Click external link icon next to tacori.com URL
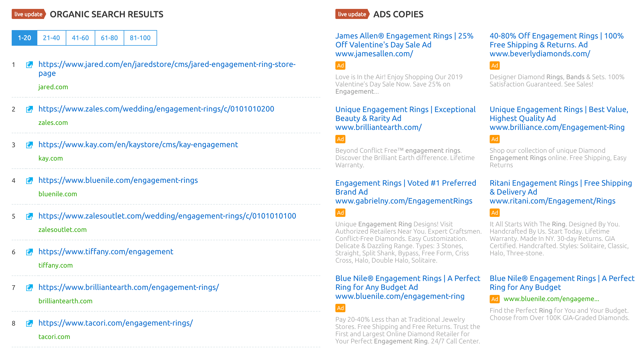This screenshot has height=349, width=644. coord(29,323)
